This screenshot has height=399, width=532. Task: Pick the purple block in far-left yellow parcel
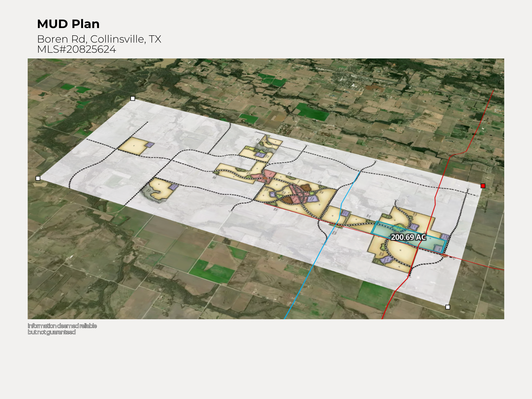coord(149,145)
